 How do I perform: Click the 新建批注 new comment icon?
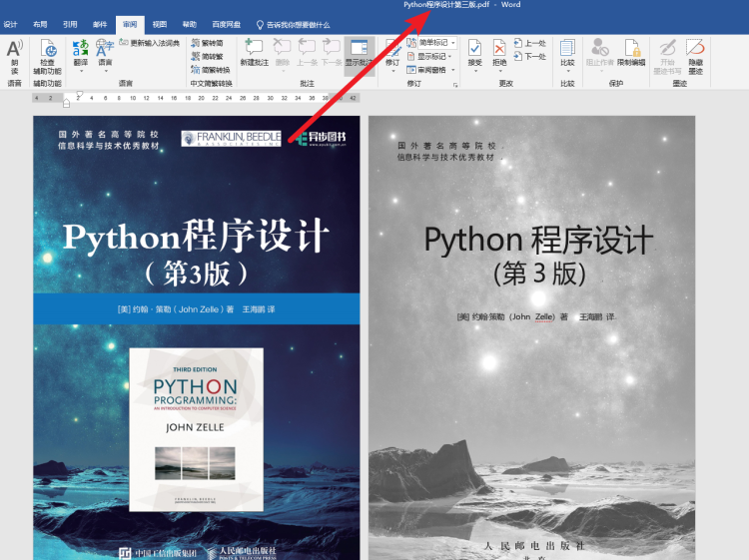click(x=254, y=54)
